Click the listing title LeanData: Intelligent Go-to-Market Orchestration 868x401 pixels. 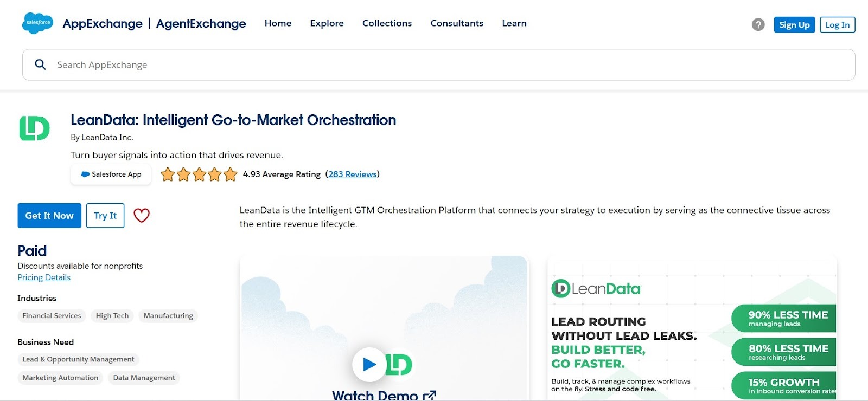233,120
